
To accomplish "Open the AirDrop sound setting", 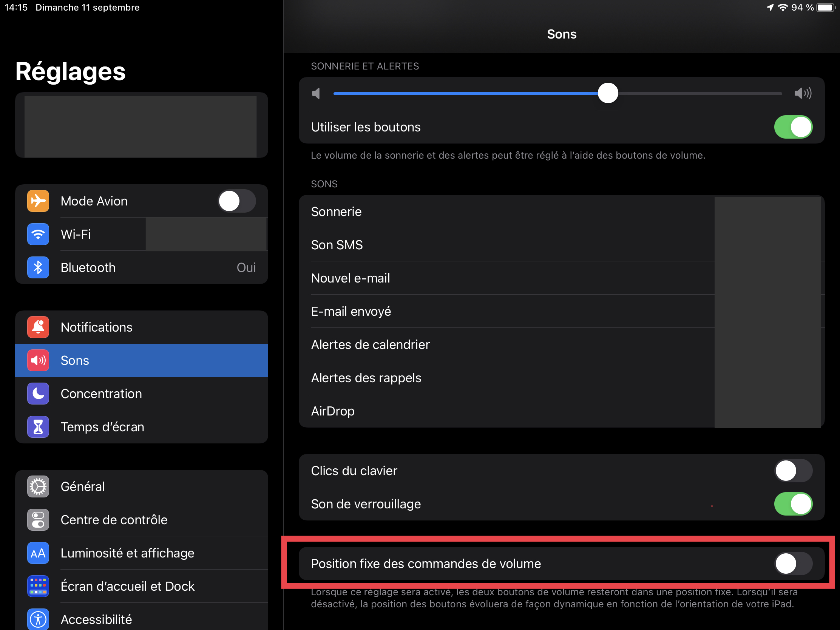I will point(509,411).
